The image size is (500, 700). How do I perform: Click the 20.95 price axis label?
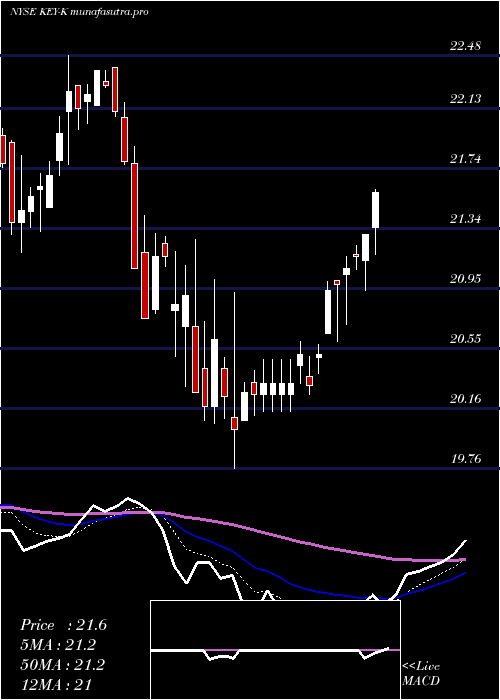(466, 279)
